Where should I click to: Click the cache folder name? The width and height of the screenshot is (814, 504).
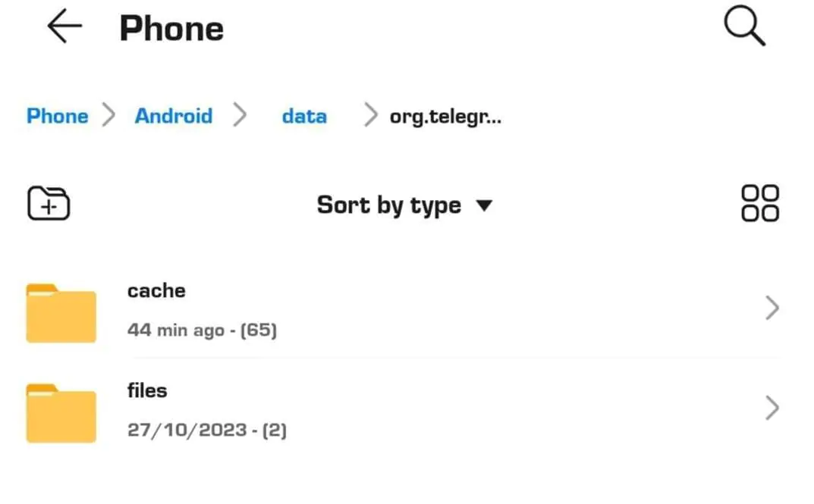coord(156,290)
